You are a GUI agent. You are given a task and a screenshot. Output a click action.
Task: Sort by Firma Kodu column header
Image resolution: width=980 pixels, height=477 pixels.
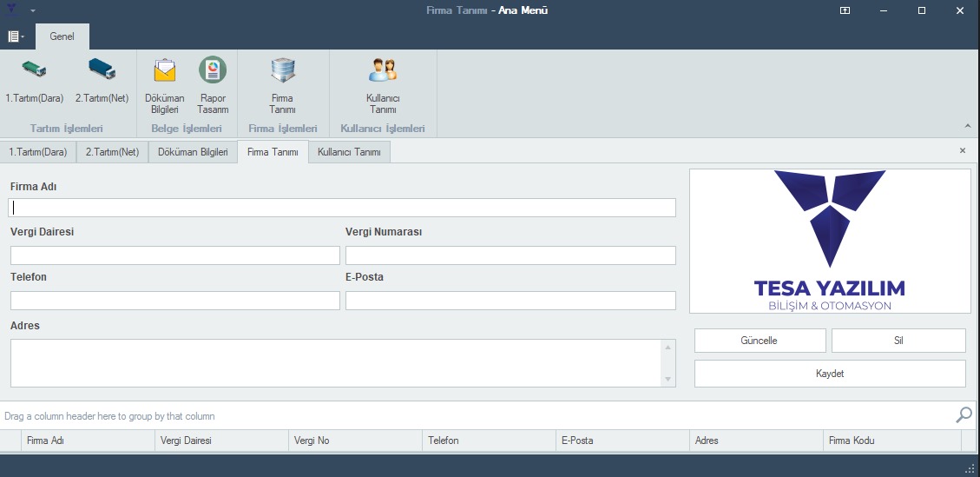(x=891, y=441)
